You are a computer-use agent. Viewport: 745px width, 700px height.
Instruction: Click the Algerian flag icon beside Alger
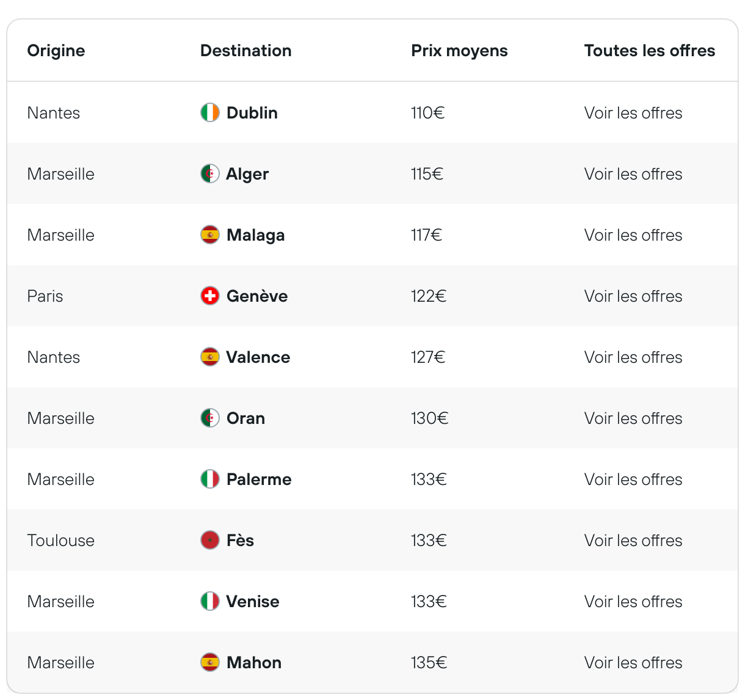coord(210,173)
